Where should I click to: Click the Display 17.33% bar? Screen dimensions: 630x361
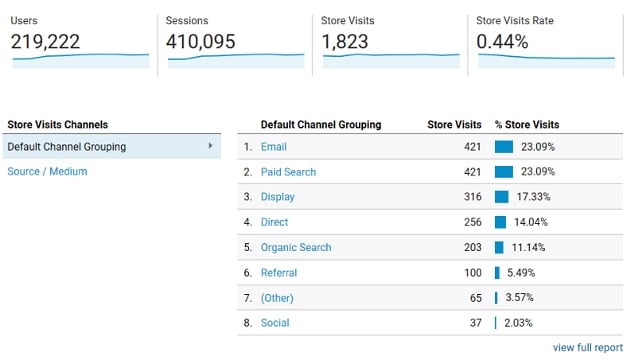click(x=501, y=197)
